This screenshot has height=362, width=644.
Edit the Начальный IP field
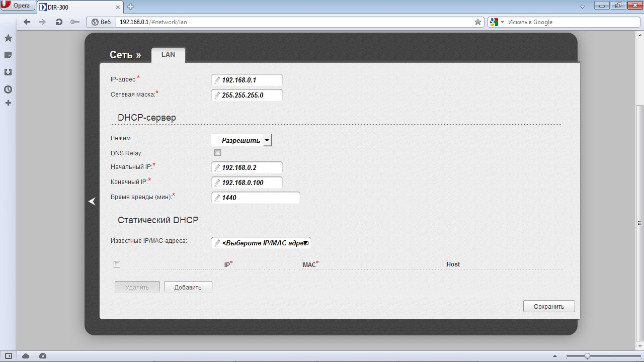point(247,167)
